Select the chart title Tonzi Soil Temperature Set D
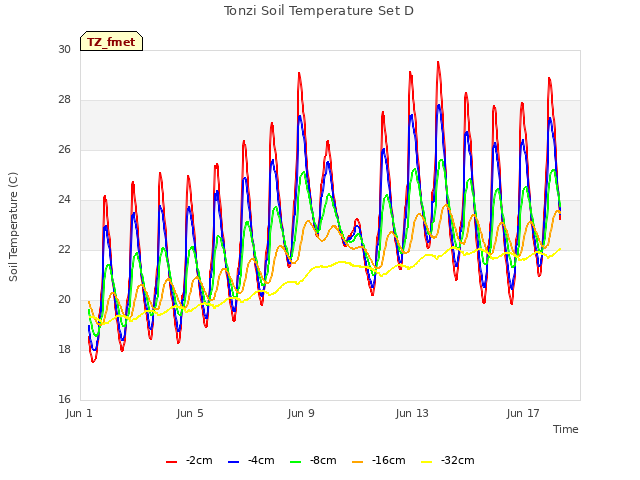640x480 pixels. [319, 11]
